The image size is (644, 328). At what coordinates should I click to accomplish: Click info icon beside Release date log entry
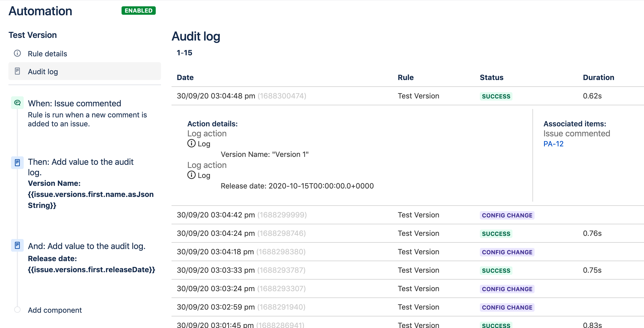coord(191,175)
